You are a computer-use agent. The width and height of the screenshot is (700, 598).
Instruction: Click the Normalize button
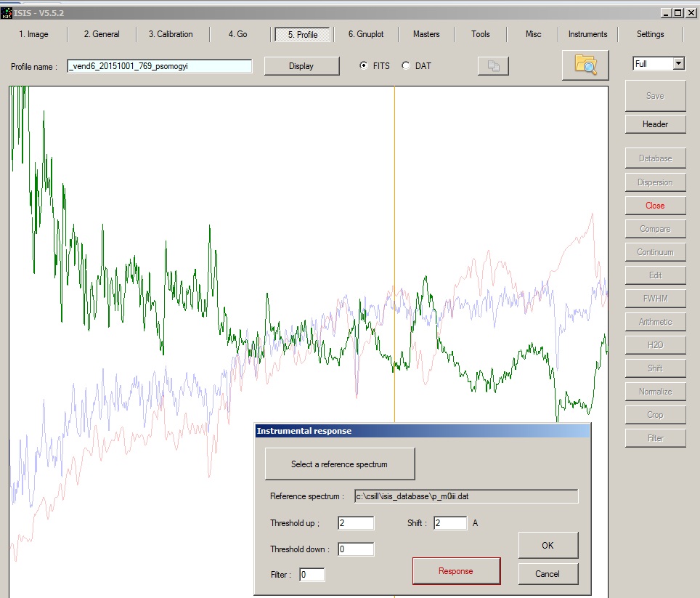656,391
